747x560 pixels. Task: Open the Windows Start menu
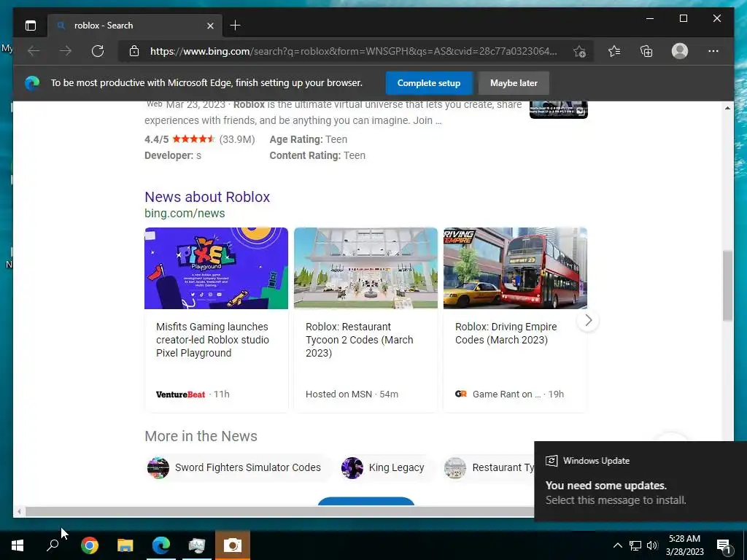tap(18, 545)
